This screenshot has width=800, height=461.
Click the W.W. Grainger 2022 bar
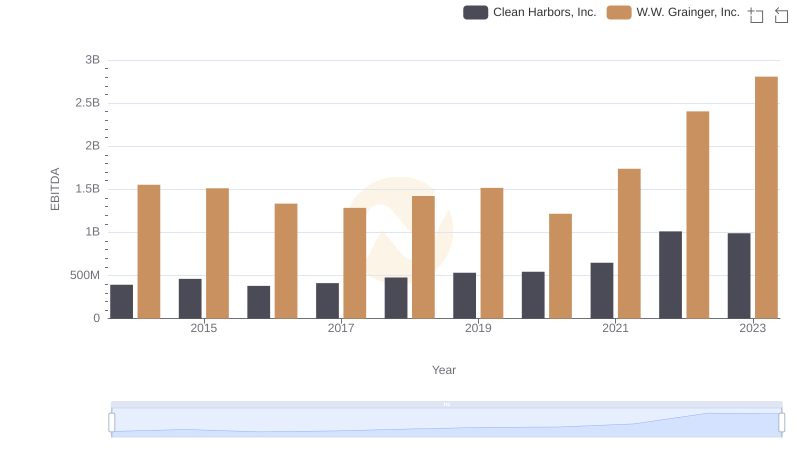point(697,215)
